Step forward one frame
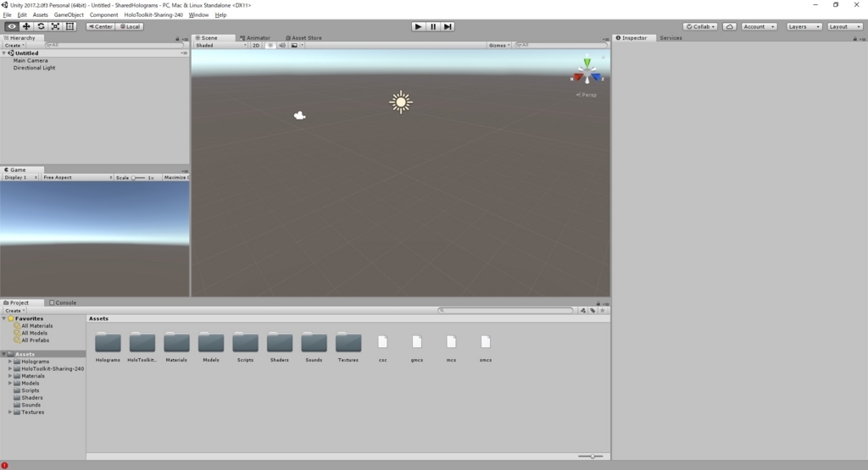The image size is (868, 470). pos(448,26)
